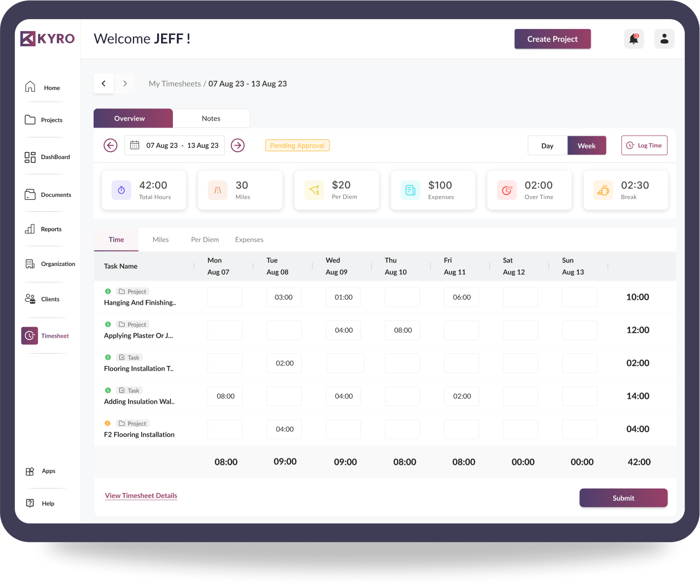Viewport: 700px width, 588px height.
Task: Go to previous week with left arrow
Action: tap(110, 145)
